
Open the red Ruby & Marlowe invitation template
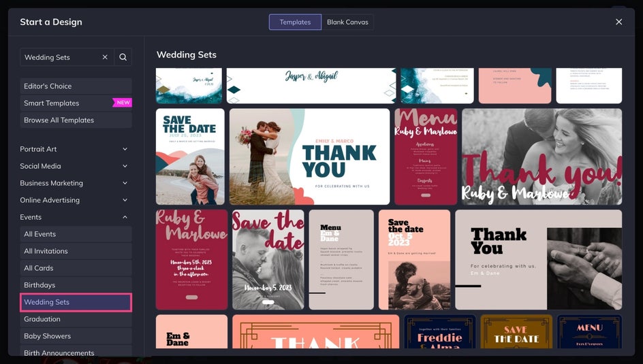(191, 260)
